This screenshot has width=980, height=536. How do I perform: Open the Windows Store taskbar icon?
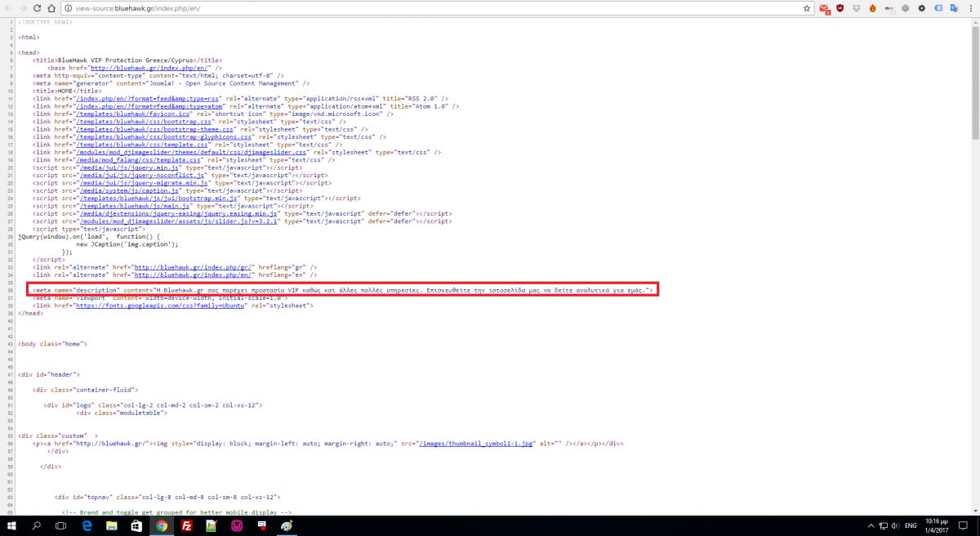(x=137, y=526)
